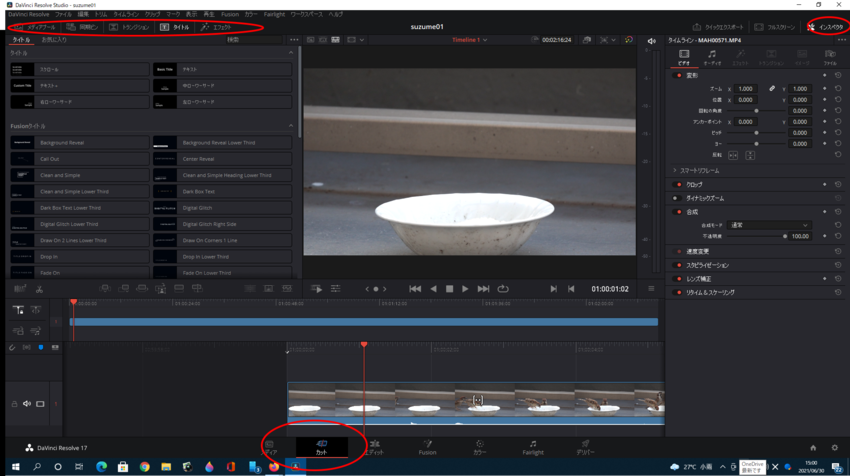850x476 pixels.
Task: Go to the デリバー page
Action: click(x=585, y=447)
